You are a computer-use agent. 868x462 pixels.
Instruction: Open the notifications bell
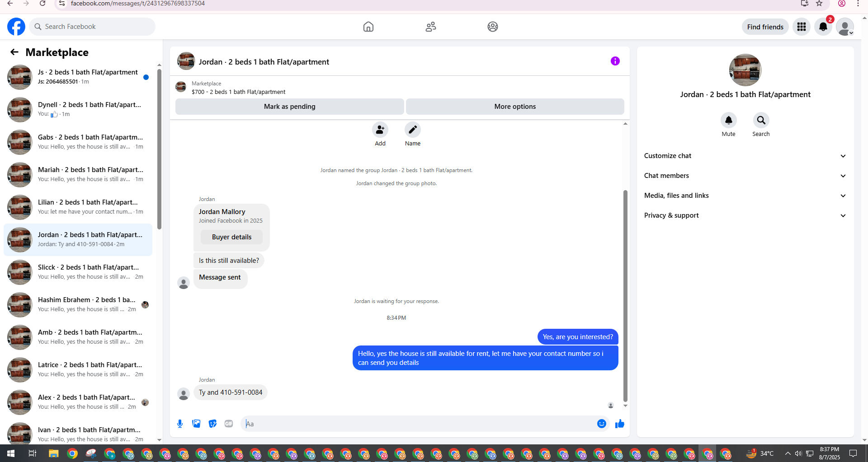tap(823, 27)
